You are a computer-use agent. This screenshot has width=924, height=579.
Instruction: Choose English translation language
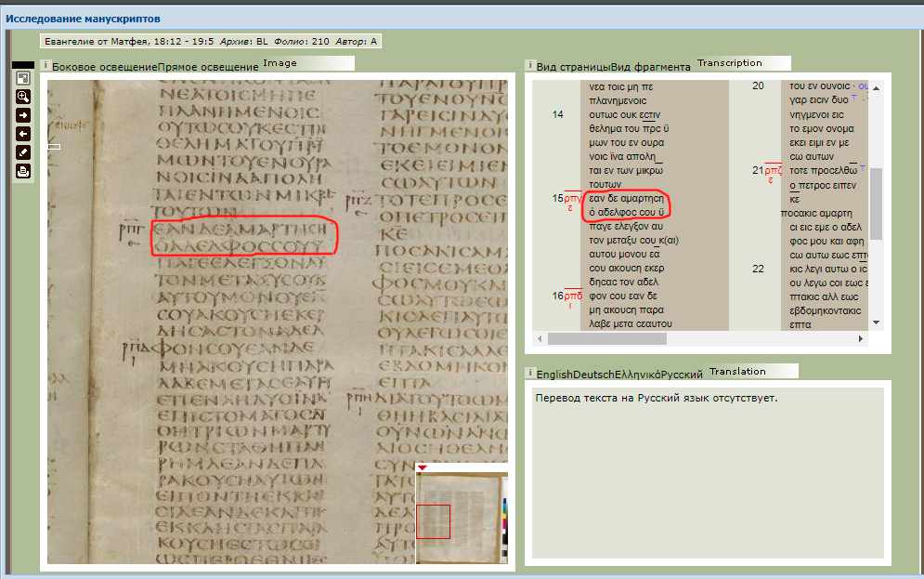click(x=554, y=375)
